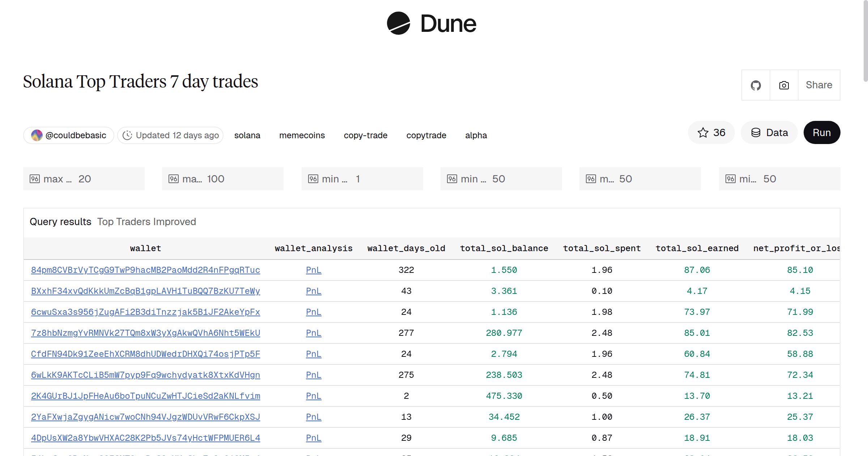Click the parameter icon on the max 20 filter
The image size is (868, 456).
[x=35, y=178]
